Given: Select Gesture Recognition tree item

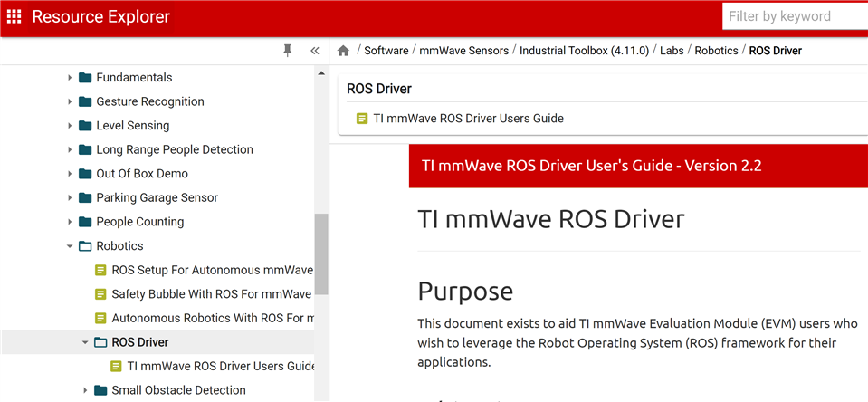Looking at the screenshot, I should (x=150, y=101).
